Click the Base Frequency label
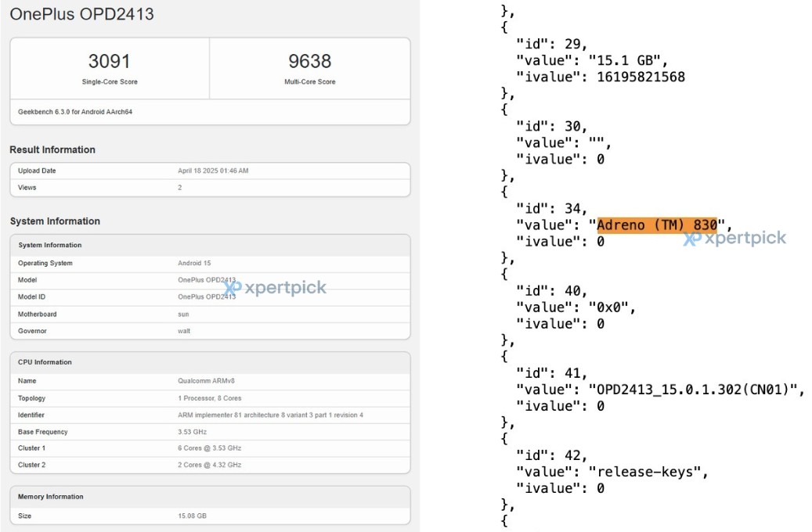 (42, 432)
